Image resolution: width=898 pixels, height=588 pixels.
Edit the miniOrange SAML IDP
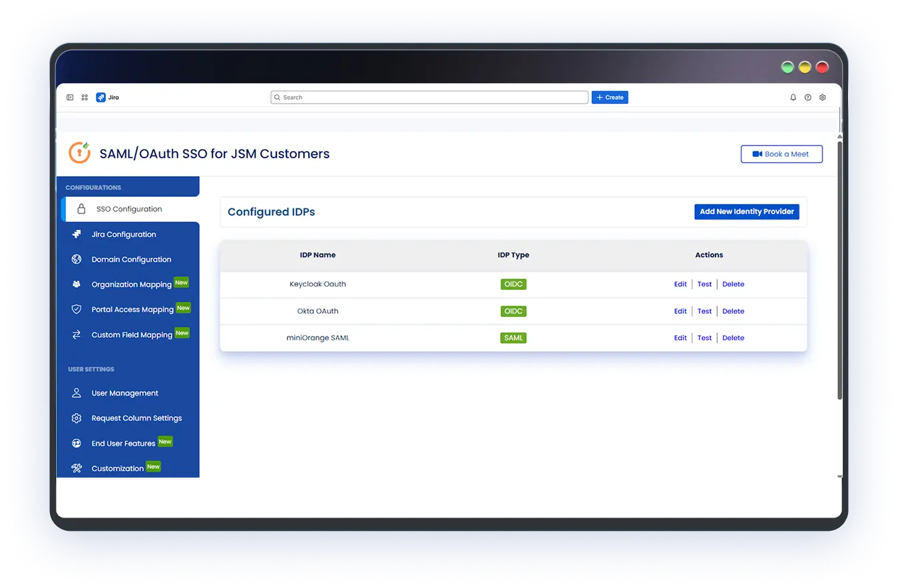coord(680,338)
